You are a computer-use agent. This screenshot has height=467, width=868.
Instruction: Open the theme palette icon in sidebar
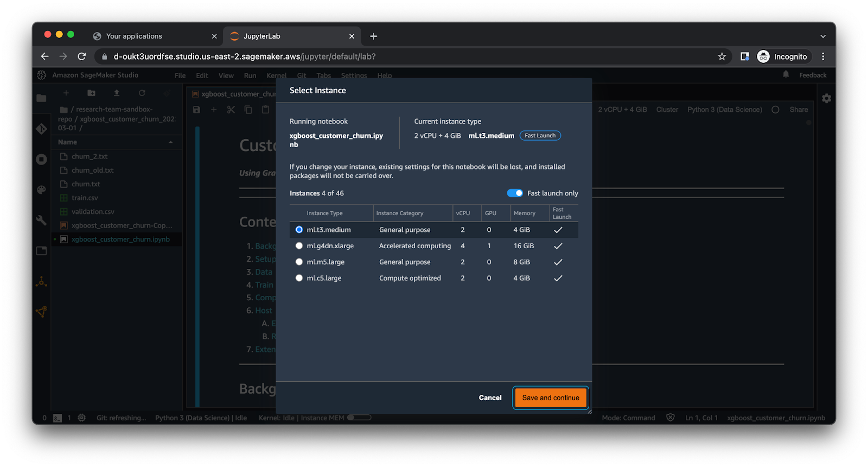coord(41,190)
